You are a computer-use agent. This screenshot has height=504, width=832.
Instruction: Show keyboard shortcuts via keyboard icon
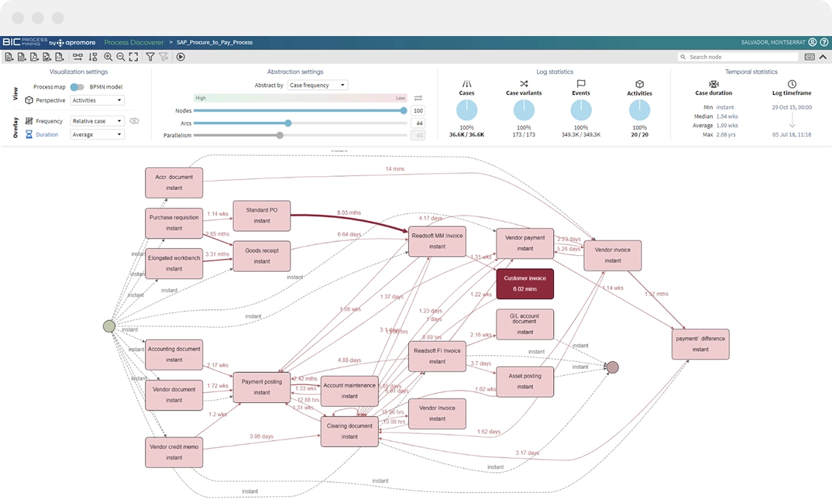pyautogui.click(x=810, y=57)
